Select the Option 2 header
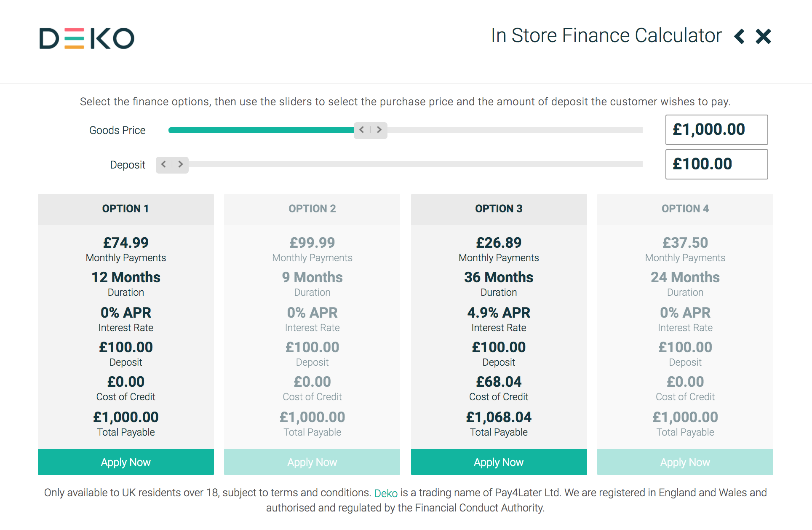 (x=312, y=209)
